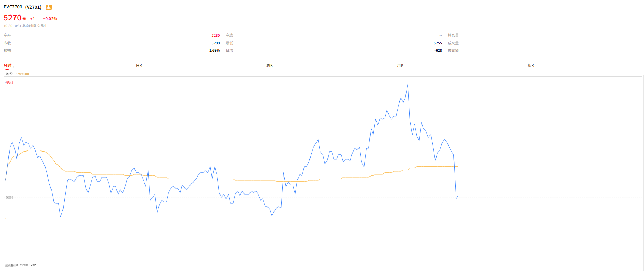644x271 pixels.
Task: Switch to the 年K yearly chart tab
Action: pyautogui.click(x=531, y=66)
